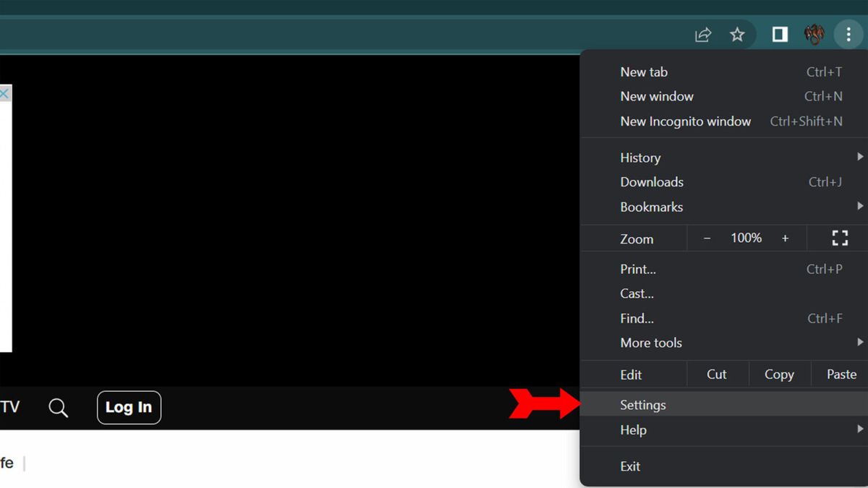Image resolution: width=868 pixels, height=488 pixels.
Task: Click the share page icon in toolbar
Action: pos(703,35)
